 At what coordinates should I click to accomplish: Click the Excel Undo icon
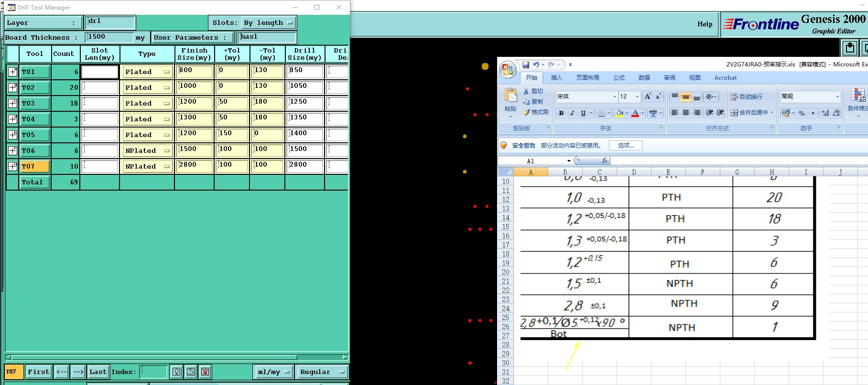[x=536, y=64]
